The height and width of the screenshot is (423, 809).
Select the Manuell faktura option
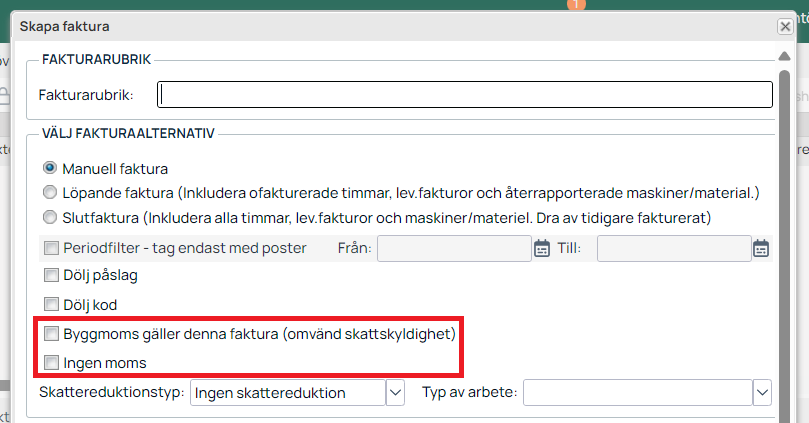[50, 168]
